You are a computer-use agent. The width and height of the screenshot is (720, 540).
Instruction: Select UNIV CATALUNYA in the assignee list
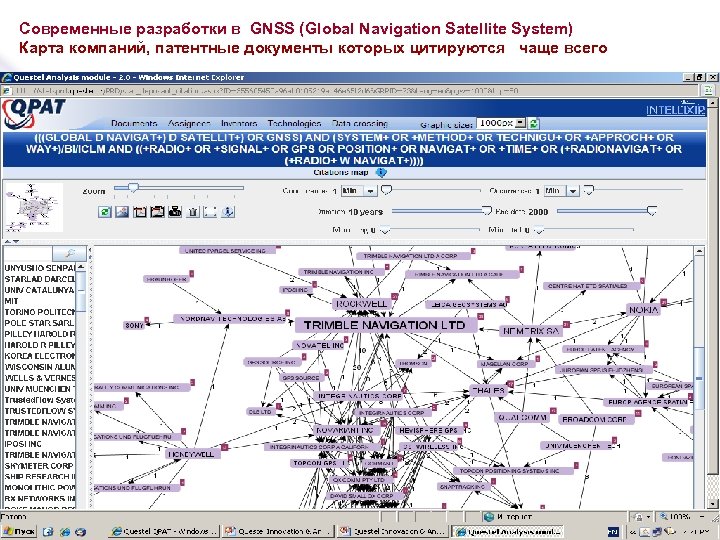pyautogui.click(x=39, y=290)
